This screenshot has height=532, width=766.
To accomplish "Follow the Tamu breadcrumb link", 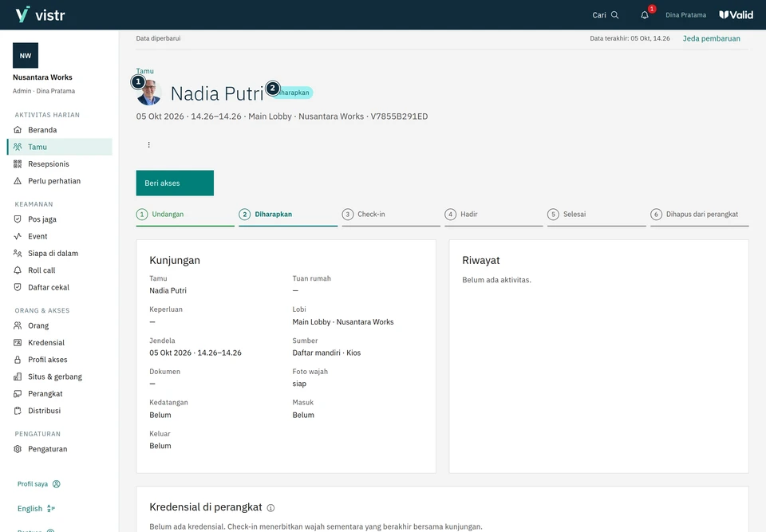I will click(144, 71).
